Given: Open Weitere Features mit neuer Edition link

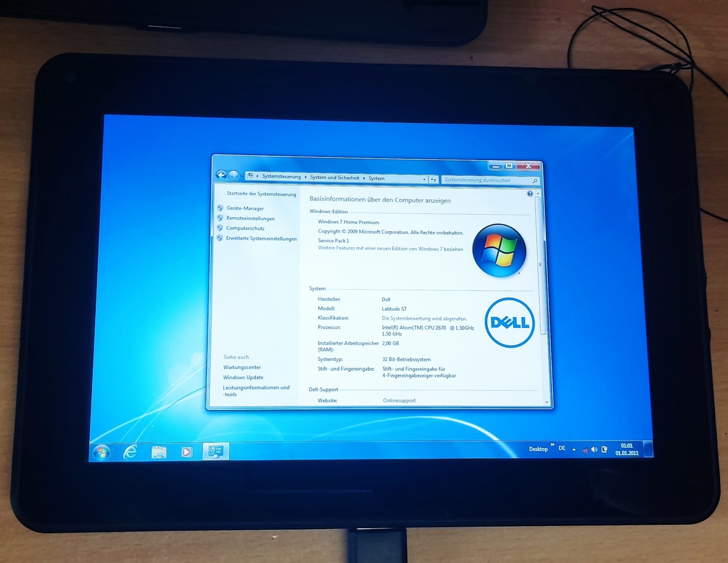Looking at the screenshot, I should 391,249.
